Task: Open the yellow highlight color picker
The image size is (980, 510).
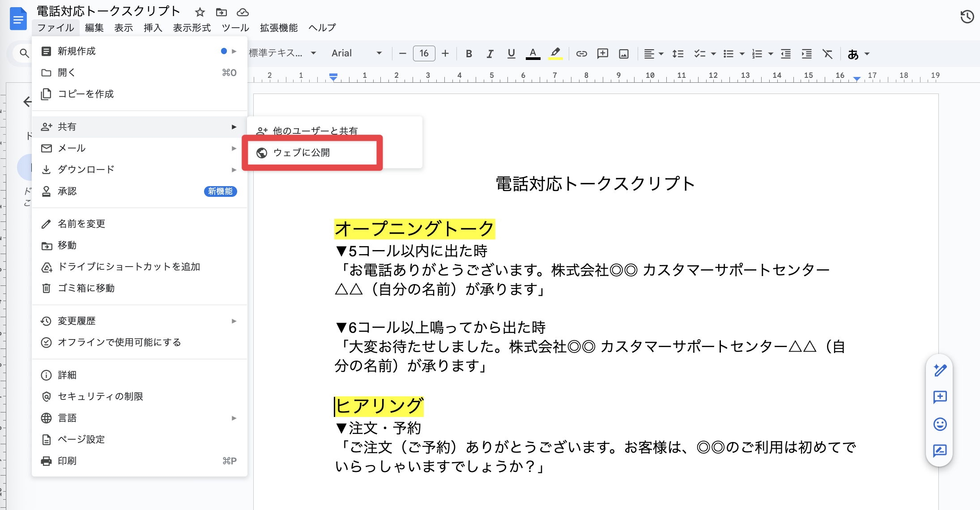Action: pos(555,54)
